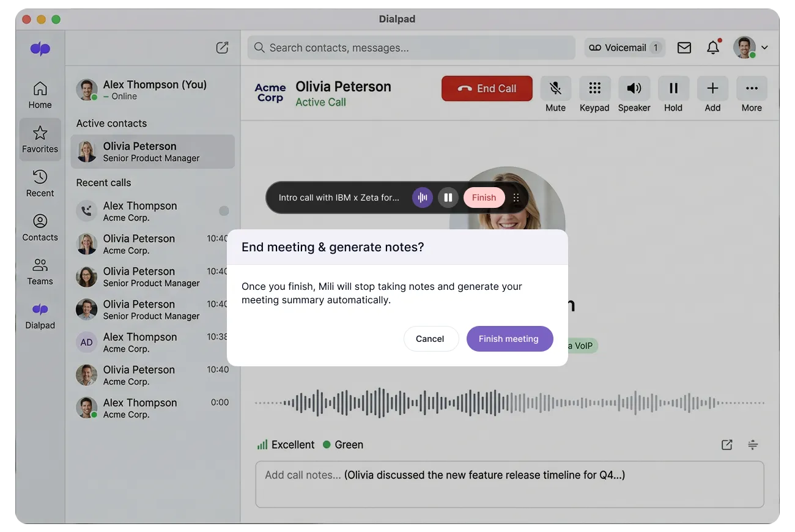Image resolution: width=795 pixels, height=532 pixels.
Task: Open Voicemail inbox
Action: pyautogui.click(x=624, y=48)
